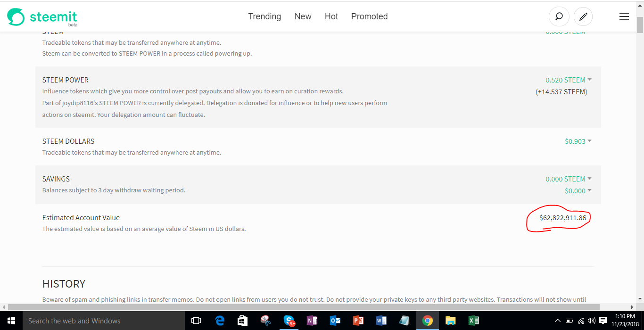Open the savings 0.000 STEEM dropdown
Screen dimensions: 644x330
[568, 179]
